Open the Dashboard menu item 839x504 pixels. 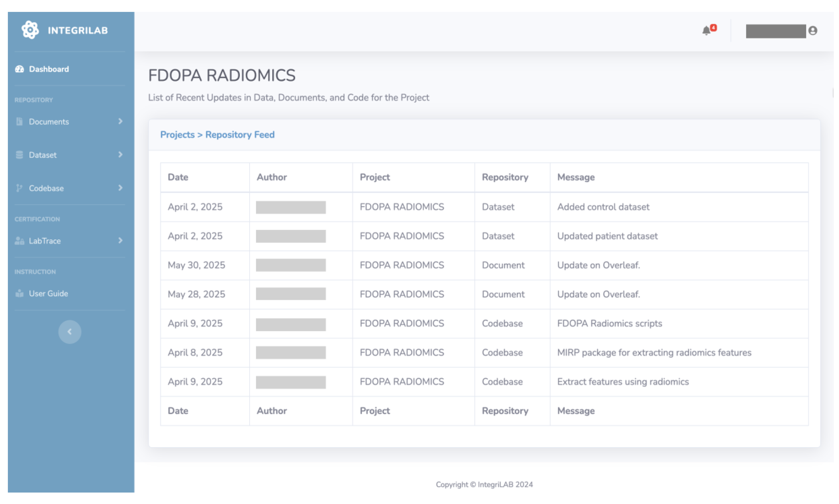point(49,69)
